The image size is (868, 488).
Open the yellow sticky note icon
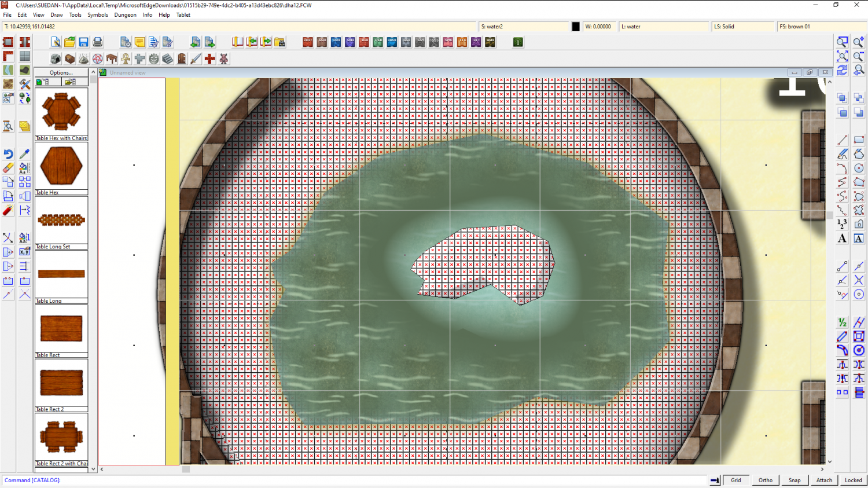[x=139, y=42]
